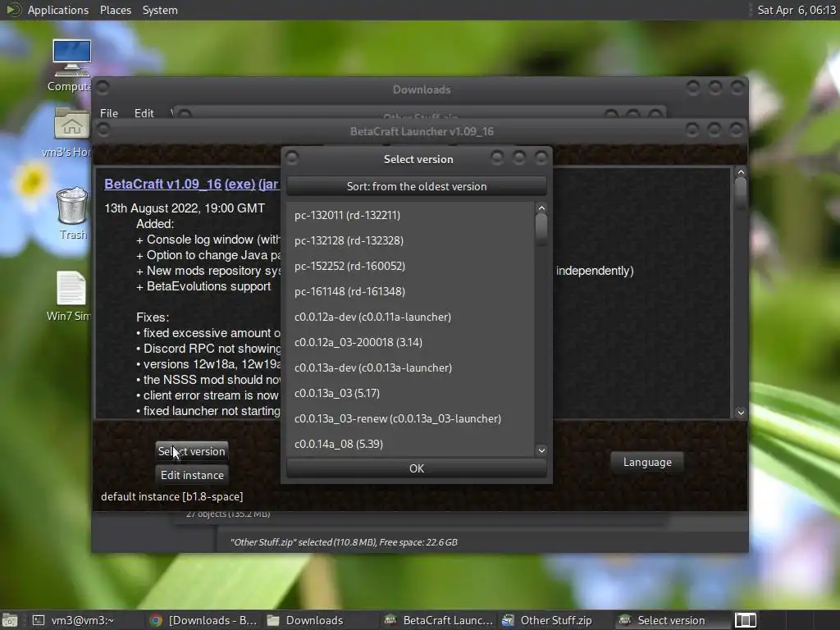Open the Computer desktop icon
The width and height of the screenshot is (840, 630).
pos(71,58)
